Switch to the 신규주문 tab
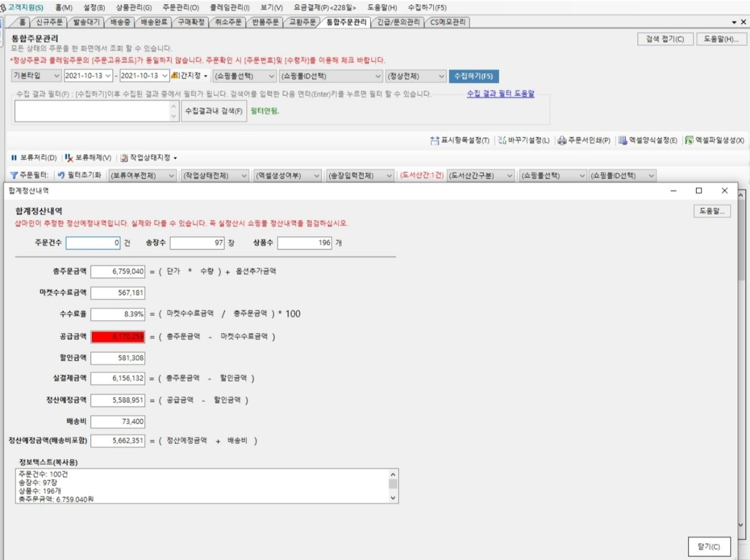The width and height of the screenshot is (750, 560). pyautogui.click(x=49, y=22)
